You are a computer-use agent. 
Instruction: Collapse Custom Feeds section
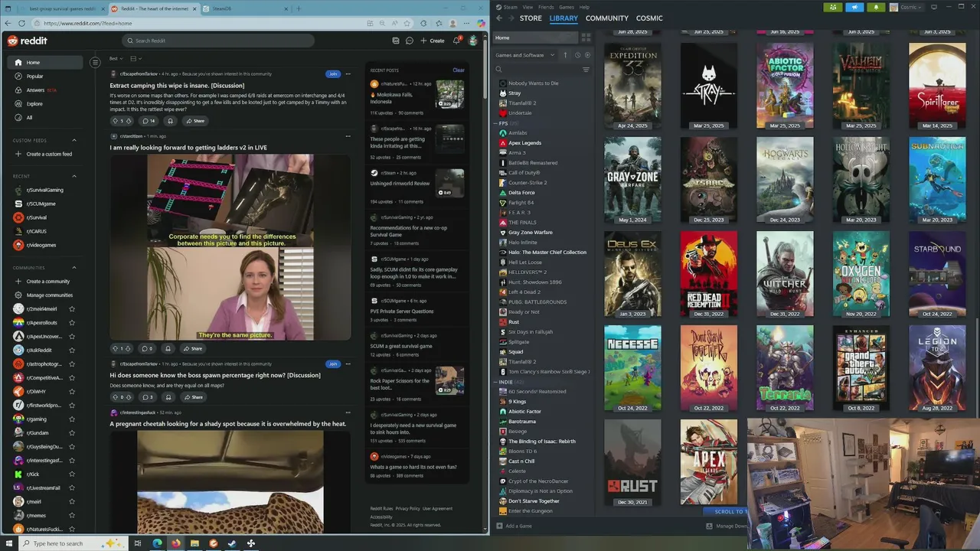tap(74, 140)
